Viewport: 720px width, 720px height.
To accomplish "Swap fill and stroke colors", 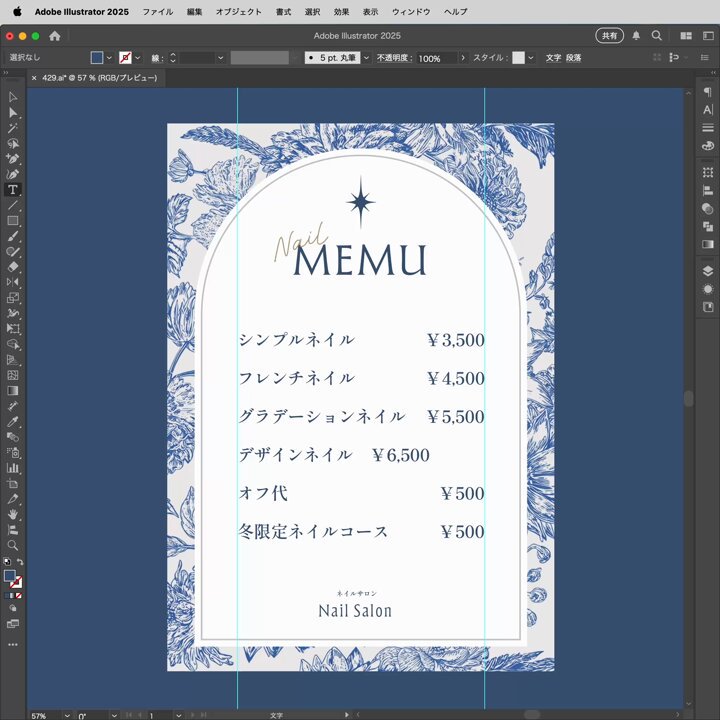I will click(x=20, y=562).
